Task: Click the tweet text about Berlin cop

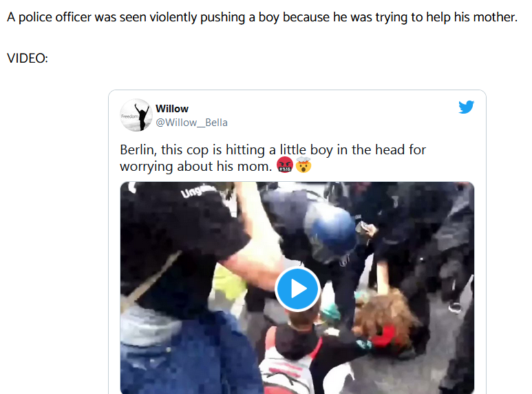Action: pyautogui.click(x=273, y=158)
